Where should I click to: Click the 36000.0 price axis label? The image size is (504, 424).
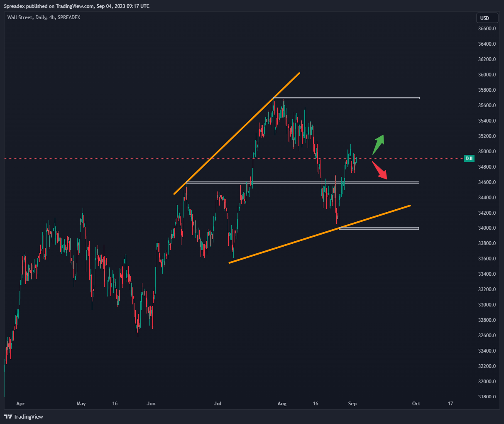(487, 75)
